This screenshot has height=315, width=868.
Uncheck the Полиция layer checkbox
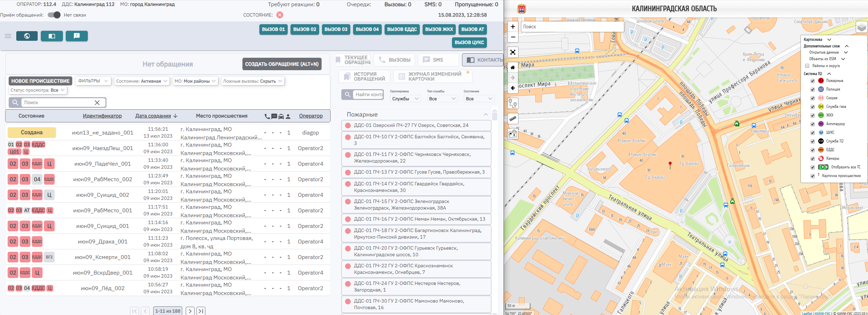point(813,90)
